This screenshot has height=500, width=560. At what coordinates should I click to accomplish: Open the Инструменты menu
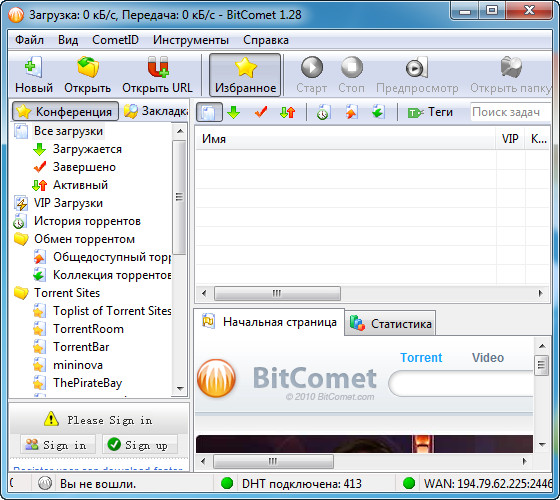[x=191, y=40]
